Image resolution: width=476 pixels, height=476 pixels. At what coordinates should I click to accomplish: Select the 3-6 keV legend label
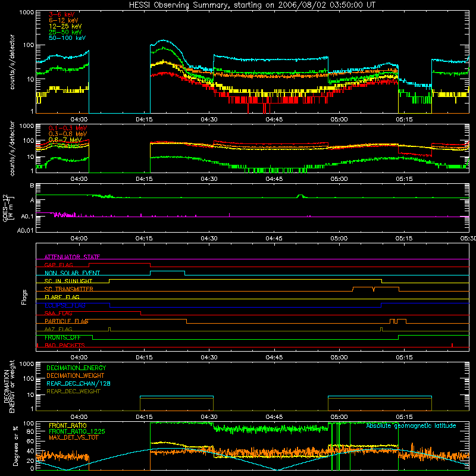(x=62, y=14)
